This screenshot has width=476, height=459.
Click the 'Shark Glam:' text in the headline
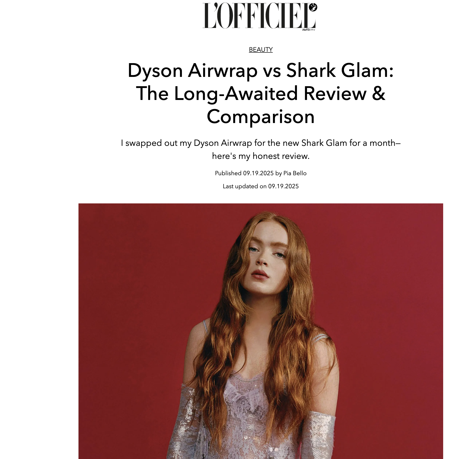pos(340,71)
